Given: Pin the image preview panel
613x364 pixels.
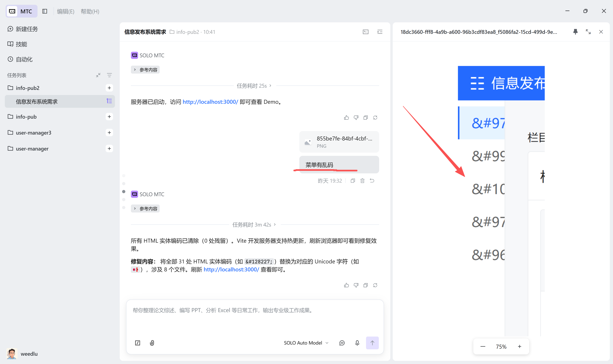Looking at the screenshot, I should click(575, 32).
